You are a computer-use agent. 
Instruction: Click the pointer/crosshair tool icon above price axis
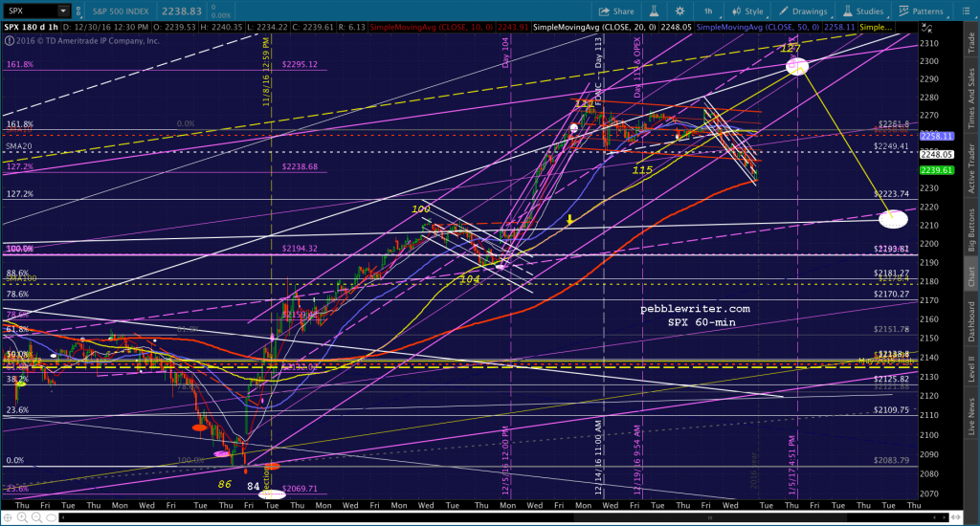tap(926, 28)
